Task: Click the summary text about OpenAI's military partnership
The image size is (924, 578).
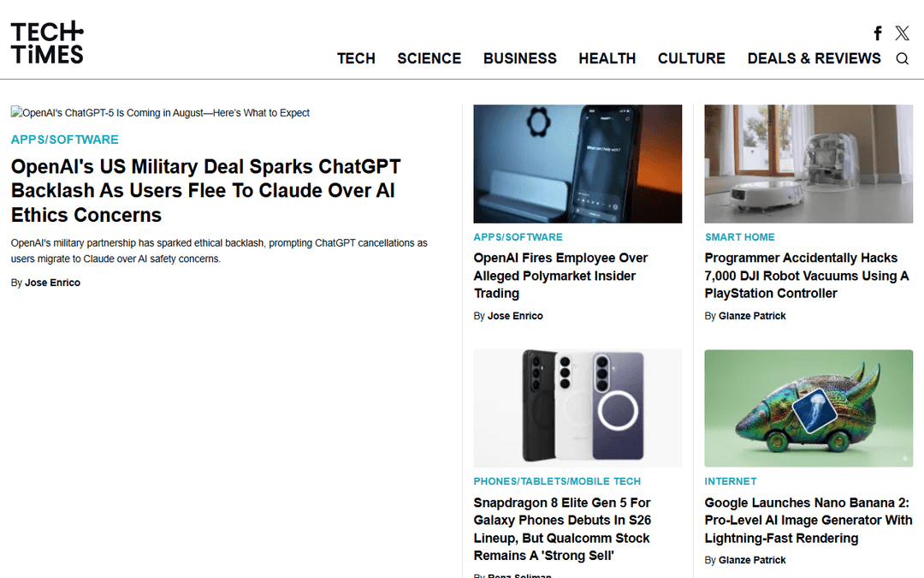Action: tap(219, 251)
